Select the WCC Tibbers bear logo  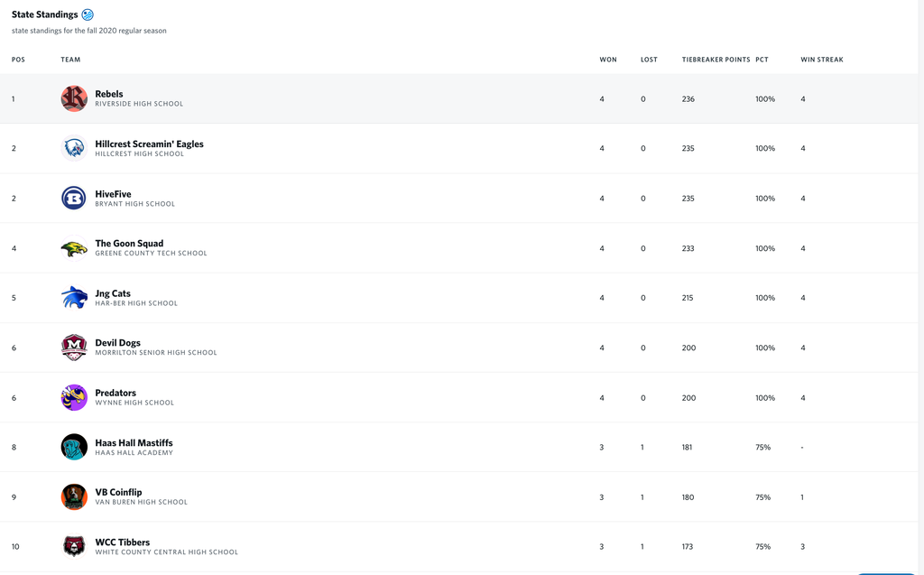pos(74,547)
